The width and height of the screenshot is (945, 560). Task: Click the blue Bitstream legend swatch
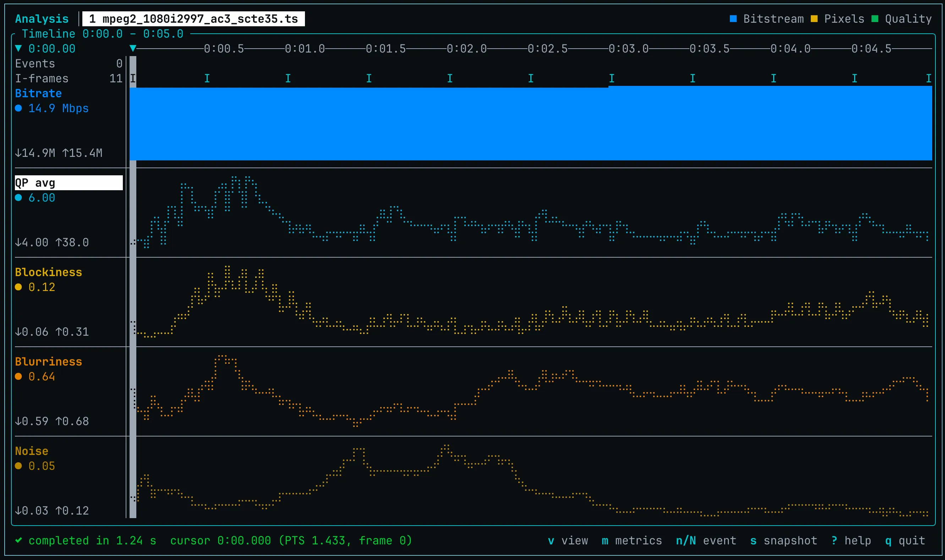pos(733,19)
